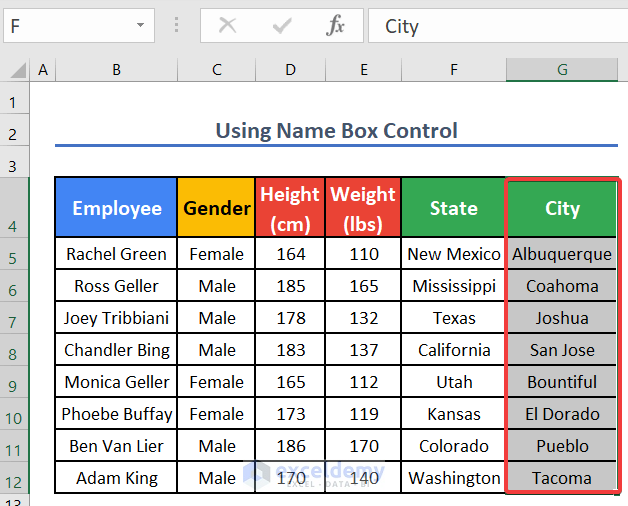Select column A header
Viewport: 628px width, 506px height.
[x=43, y=70]
